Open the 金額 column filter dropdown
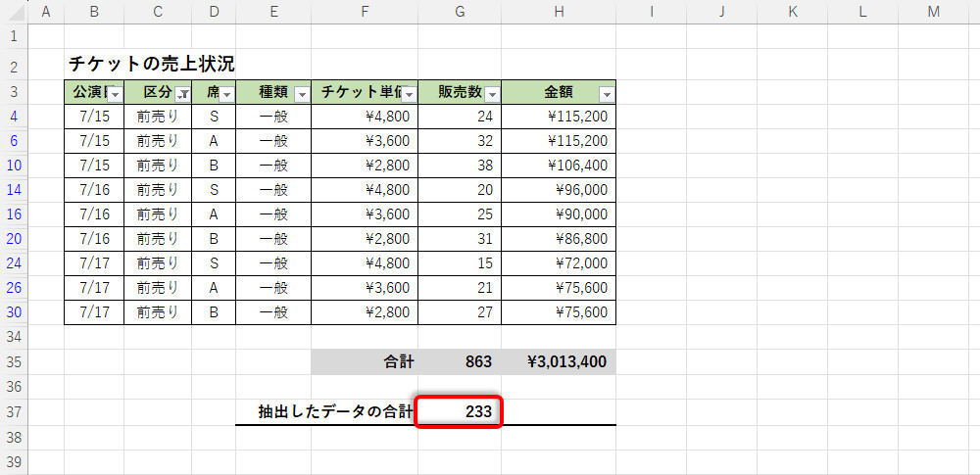980x475 pixels. [x=607, y=94]
